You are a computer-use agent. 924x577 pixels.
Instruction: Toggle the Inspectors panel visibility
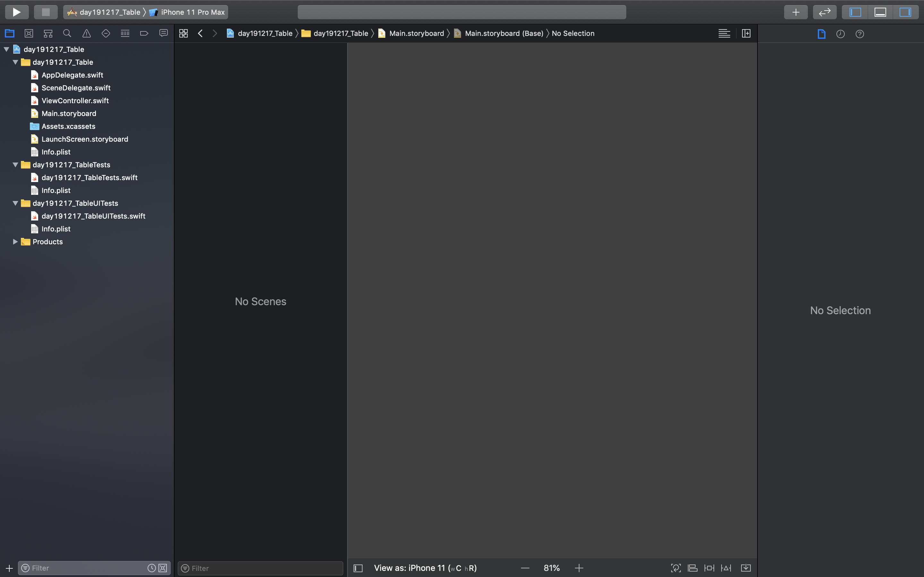(905, 12)
